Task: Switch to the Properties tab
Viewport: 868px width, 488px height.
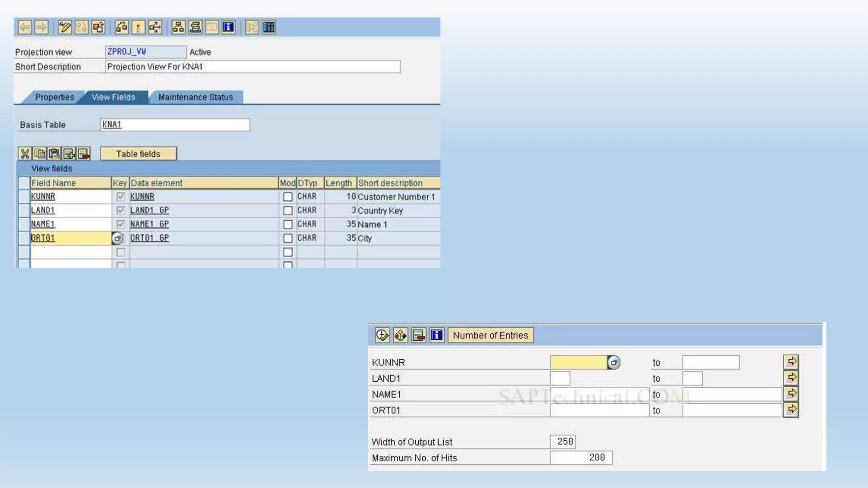Action: pyautogui.click(x=54, y=97)
